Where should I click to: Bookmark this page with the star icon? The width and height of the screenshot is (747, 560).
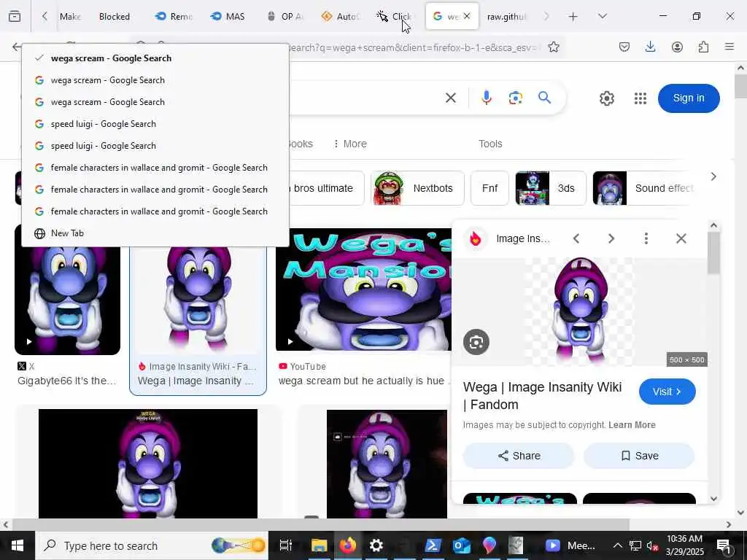point(553,47)
